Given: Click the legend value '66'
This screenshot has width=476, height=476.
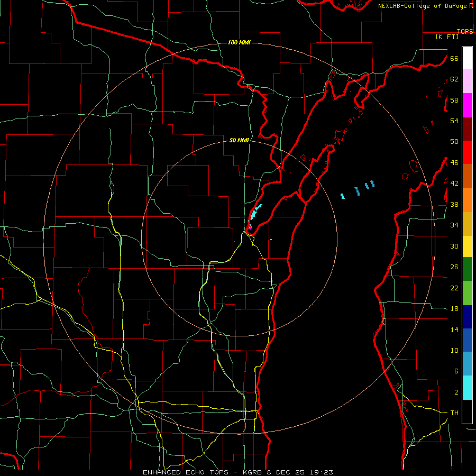Looking at the screenshot, I should click(x=454, y=58).
